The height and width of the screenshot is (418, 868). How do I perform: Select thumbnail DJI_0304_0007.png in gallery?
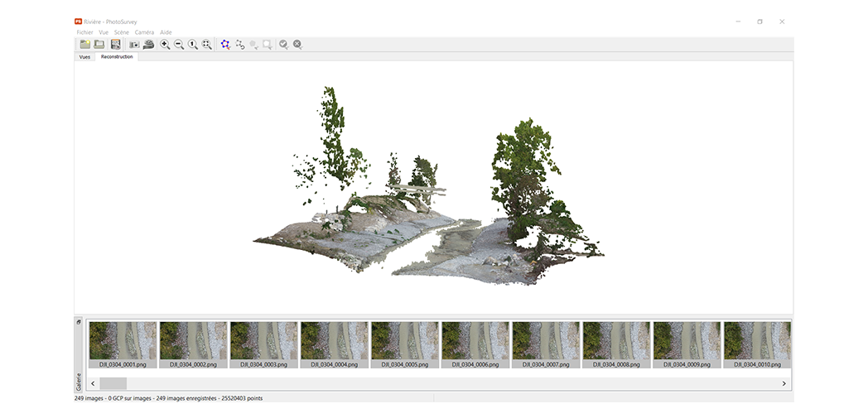pyautogui.click(x=546, y=340)
